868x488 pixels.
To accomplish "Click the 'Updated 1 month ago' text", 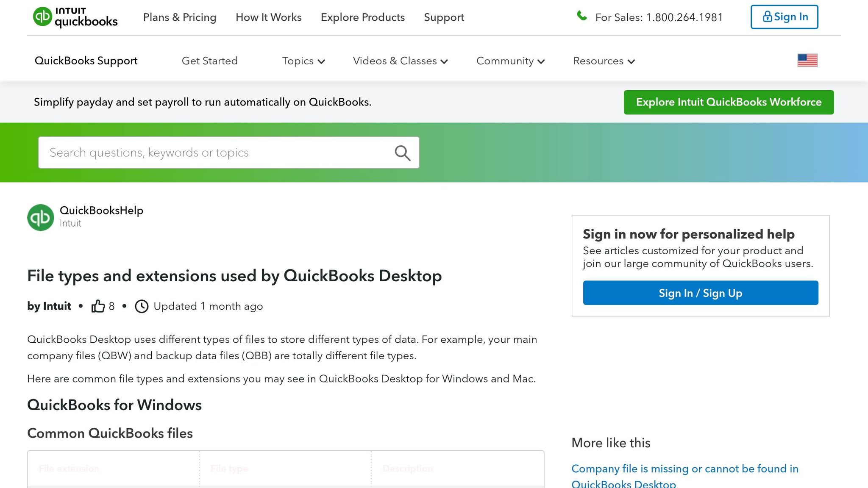I will tap(208, 306).
